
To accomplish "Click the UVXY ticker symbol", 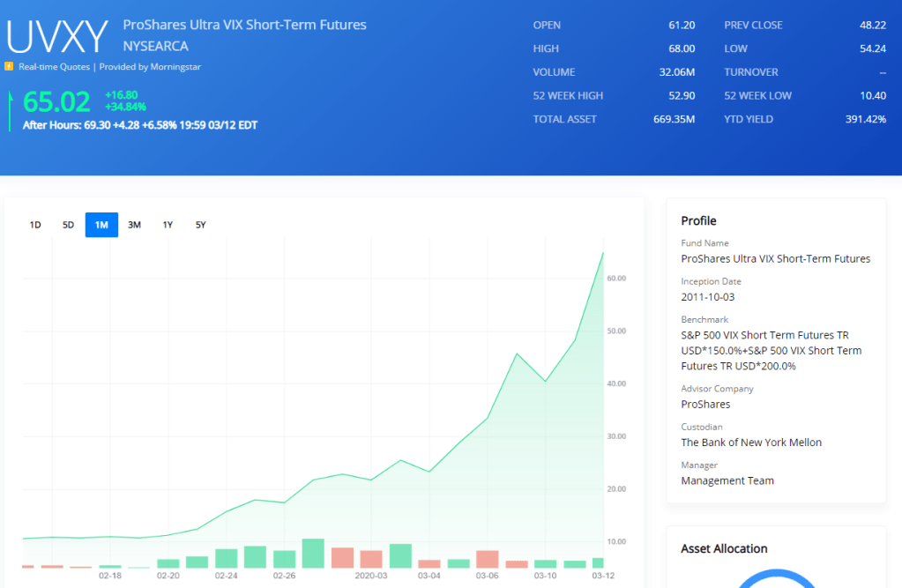I will (x=57, y=36).
